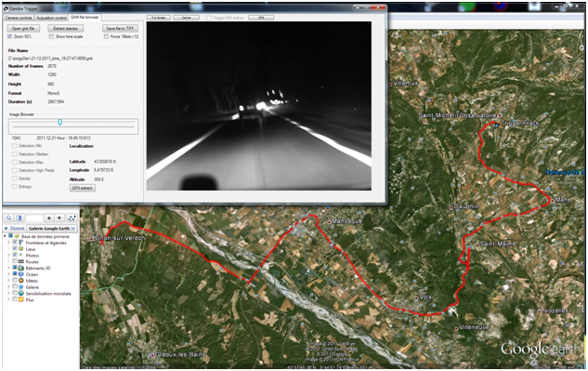Screen dimensions: 588x371
Task: Click the Full Screen button above the preview
Action: click(159, 18)
